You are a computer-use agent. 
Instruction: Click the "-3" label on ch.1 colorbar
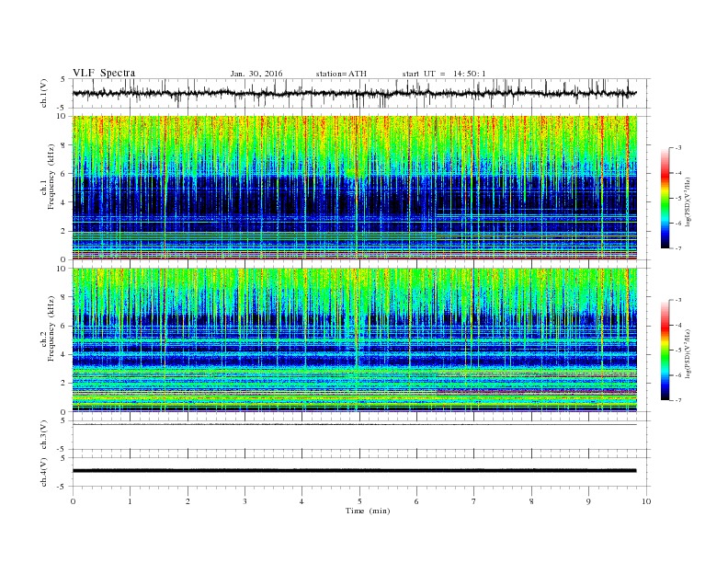point(677,148)
